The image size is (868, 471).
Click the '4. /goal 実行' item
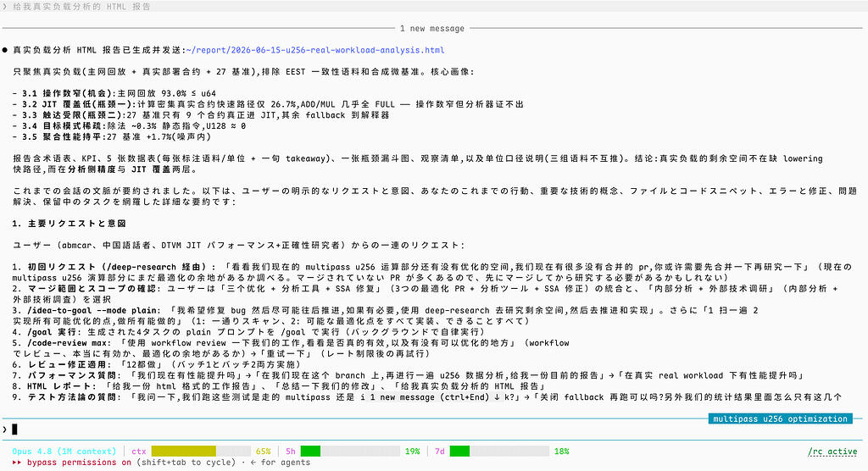point(248,331)
